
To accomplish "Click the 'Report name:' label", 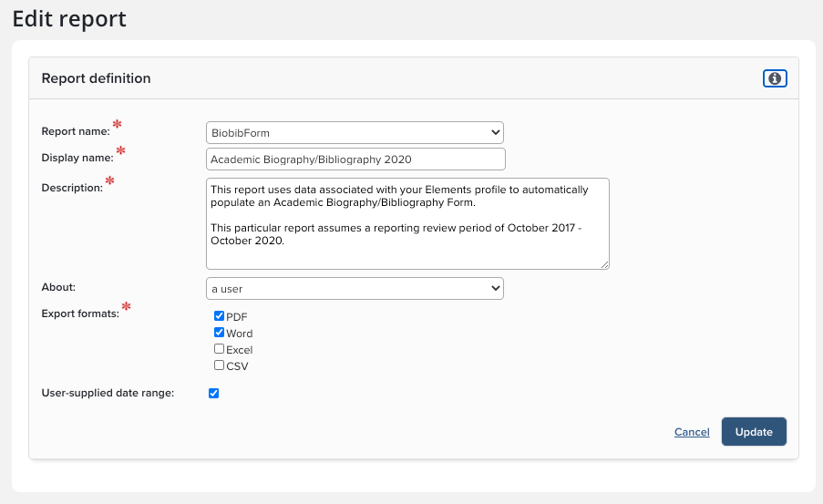I will tap(76, 131).
